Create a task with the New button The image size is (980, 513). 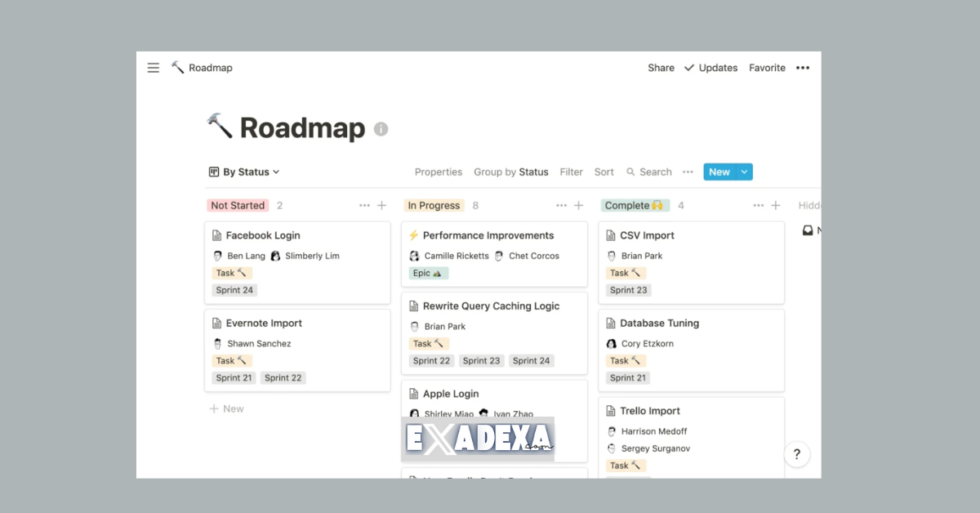718,172
